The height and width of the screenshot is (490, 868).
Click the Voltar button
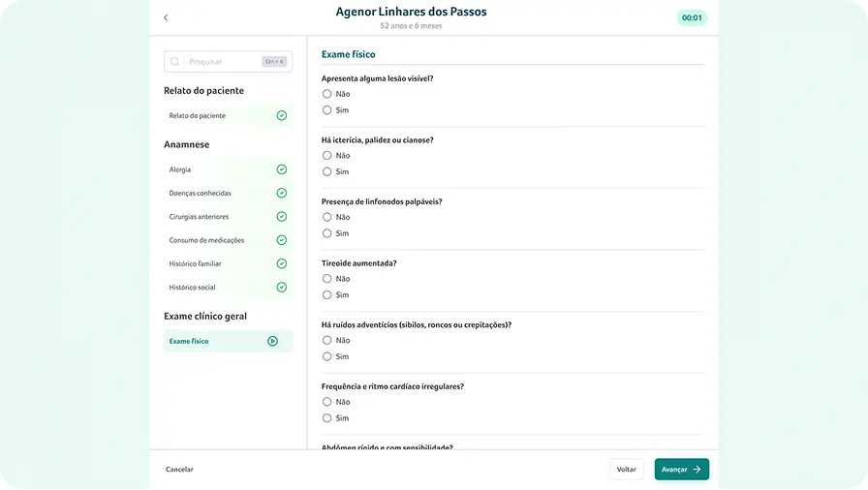pyautogui.click(x=626, y=470)
